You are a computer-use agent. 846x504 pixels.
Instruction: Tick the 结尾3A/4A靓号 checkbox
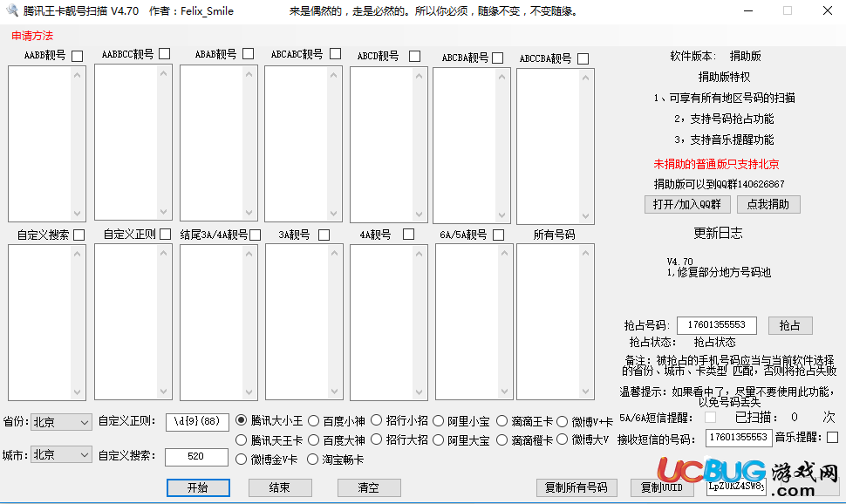coord(256,235)
